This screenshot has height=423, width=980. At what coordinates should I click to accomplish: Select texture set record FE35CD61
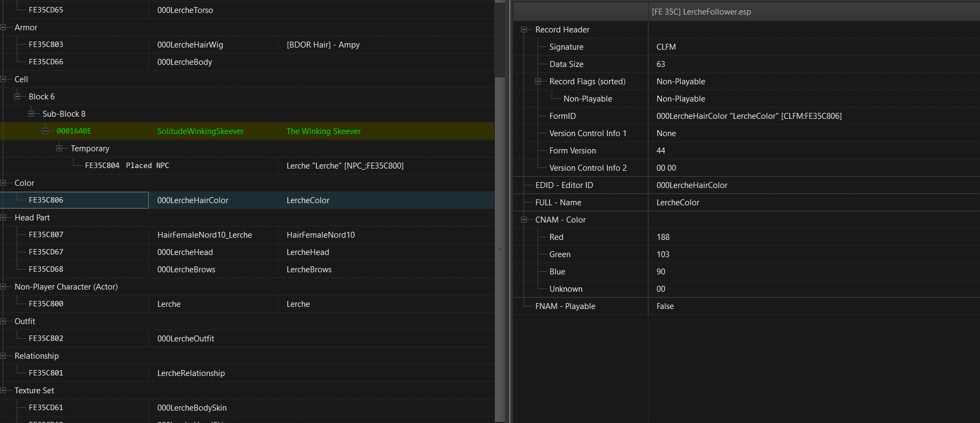click(x=46, y=408)
